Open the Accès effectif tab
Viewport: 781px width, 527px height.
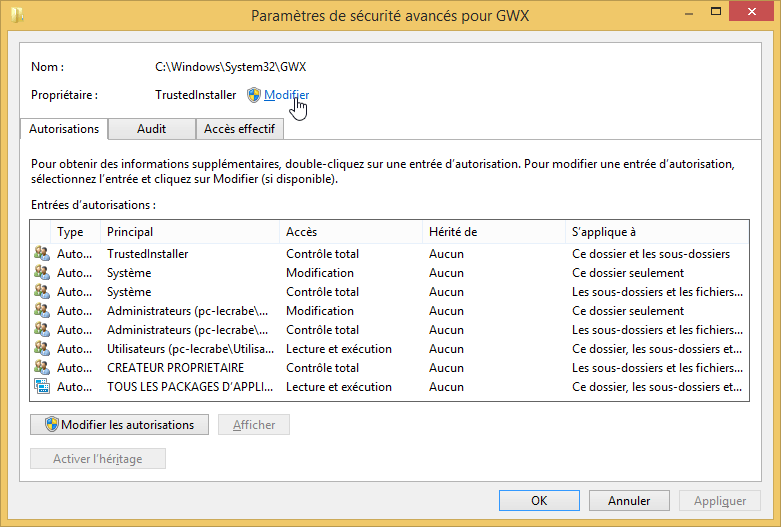[240, 129]
